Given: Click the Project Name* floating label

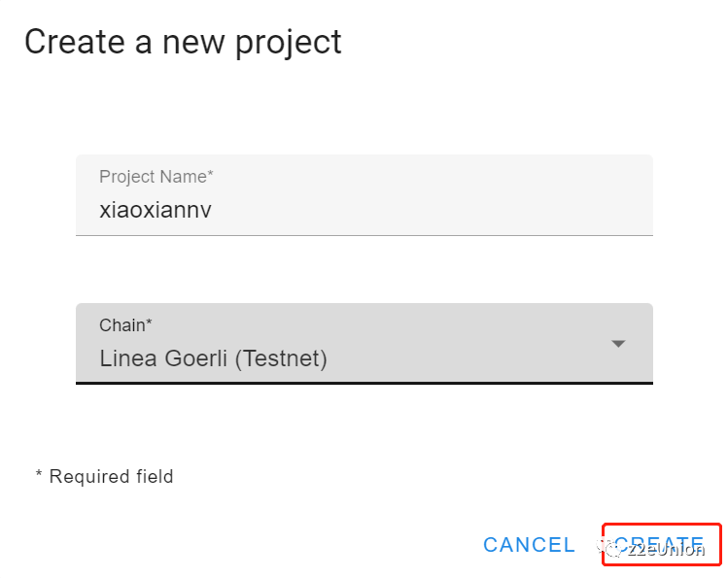Looking at the screenshot, I should pyautogui.click(x=156, y=177).
